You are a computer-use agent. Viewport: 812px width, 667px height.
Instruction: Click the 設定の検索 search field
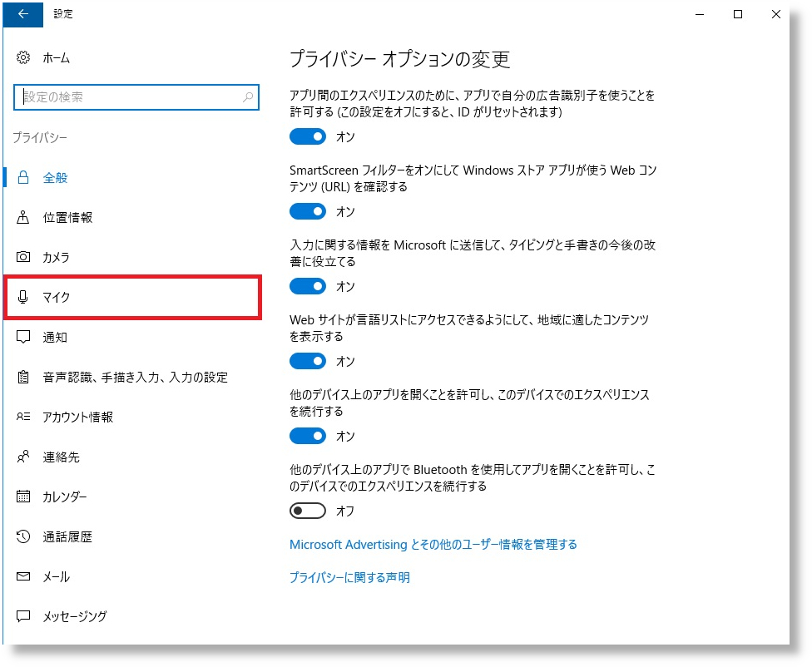(129, 97)
